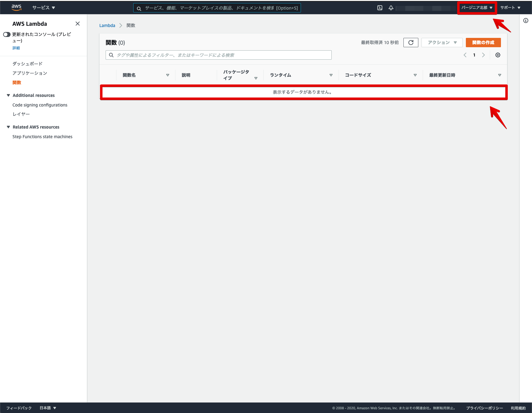Click the AWS logo home icon

(16, 7)
